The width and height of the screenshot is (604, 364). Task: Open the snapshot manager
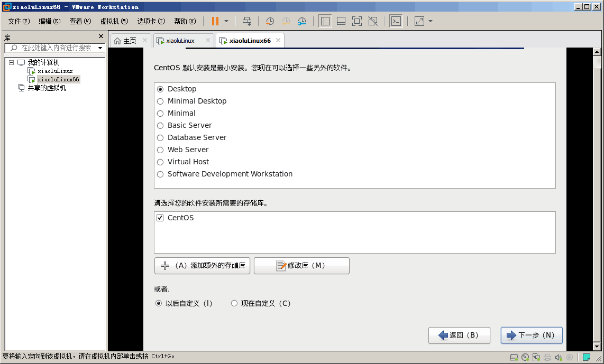pyautogui.click(x=302, y=21)
